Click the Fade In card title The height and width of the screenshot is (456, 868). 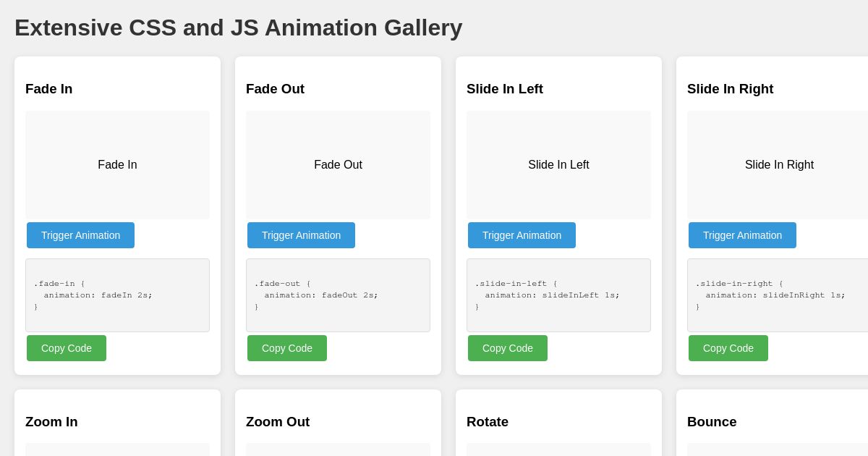tap(48, 89)
